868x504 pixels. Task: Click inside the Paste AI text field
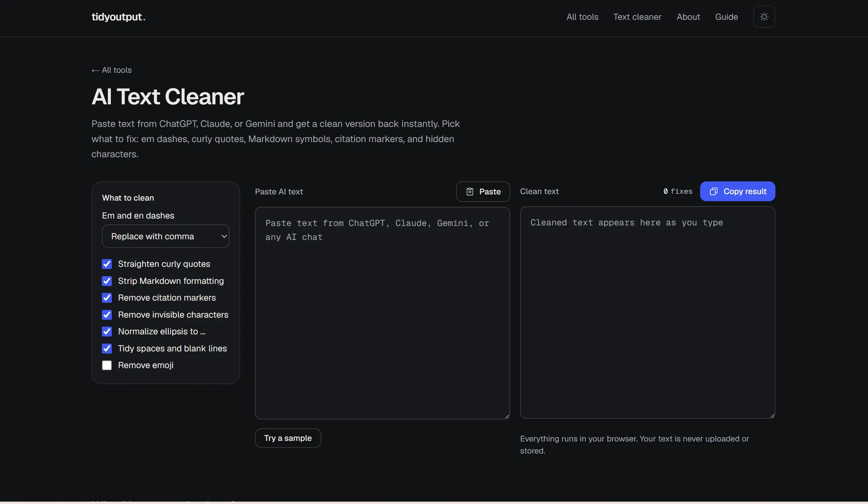point(382,313)
